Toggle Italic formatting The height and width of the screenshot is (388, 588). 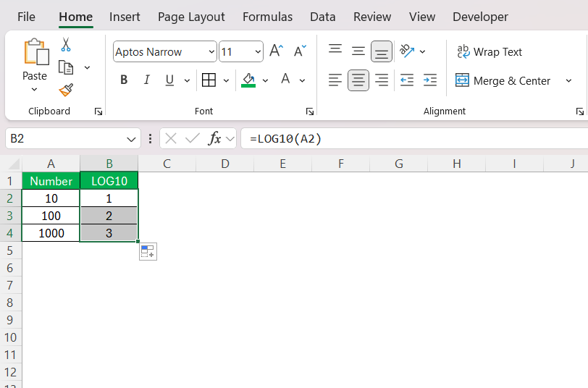(146, 80)
